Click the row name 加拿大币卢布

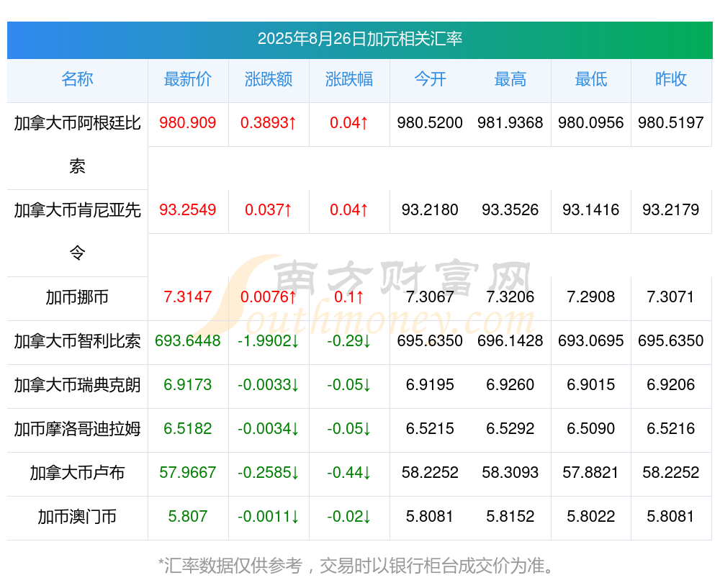coord(77,473)
